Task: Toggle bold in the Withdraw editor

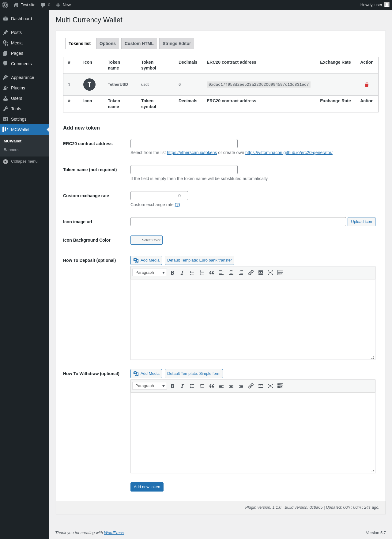Action: [172, 386]
